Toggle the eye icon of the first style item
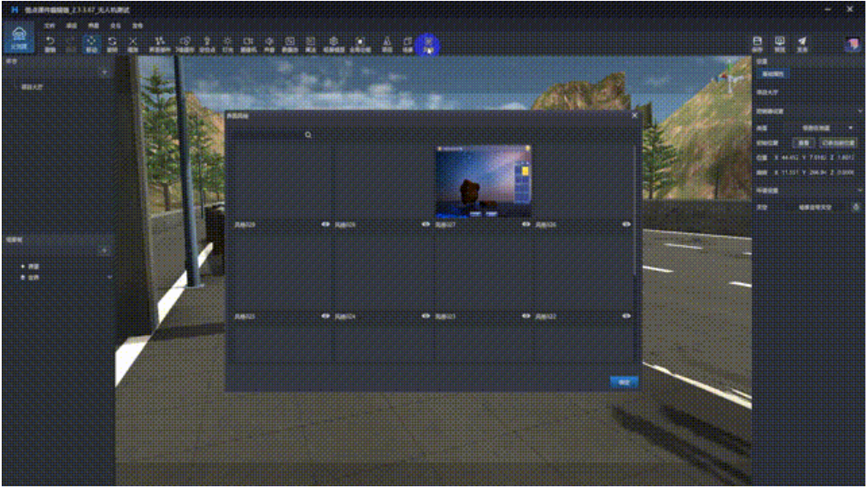 point(325,225)
